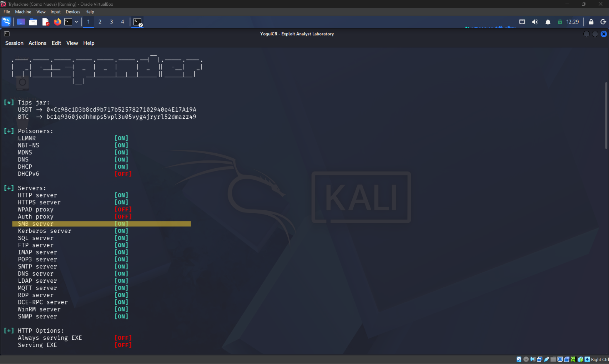Screen dimensions: 609x364
Task: Open the file manager from the Kali panel
Action: click(33, 22)
